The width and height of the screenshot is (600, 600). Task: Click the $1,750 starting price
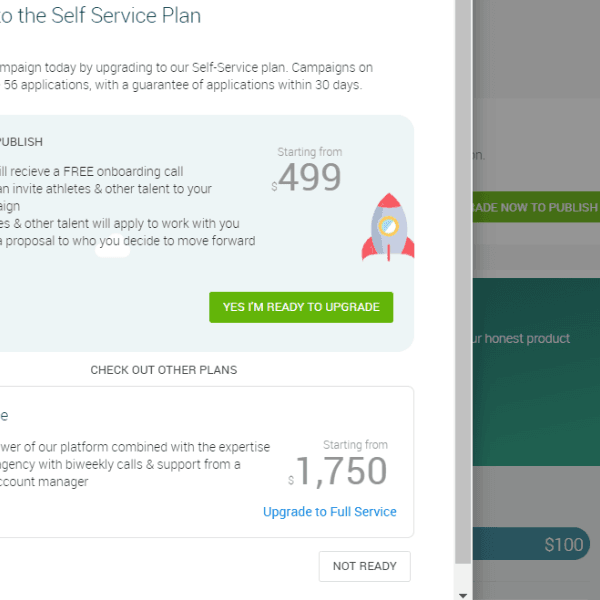(340, 471)
